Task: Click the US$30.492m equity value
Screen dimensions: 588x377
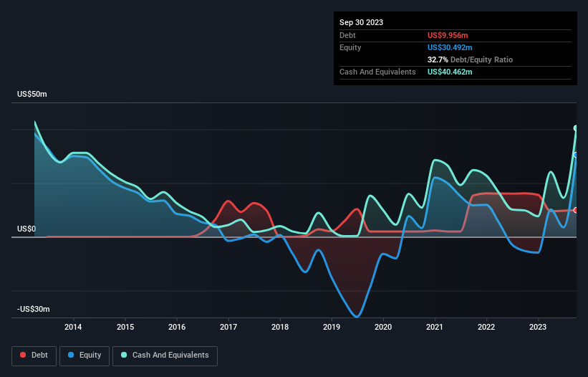Action: point(450,47)
